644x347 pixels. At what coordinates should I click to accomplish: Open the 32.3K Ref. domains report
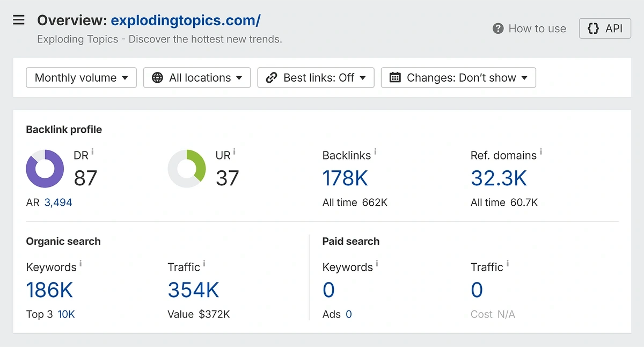pos(499,178)
